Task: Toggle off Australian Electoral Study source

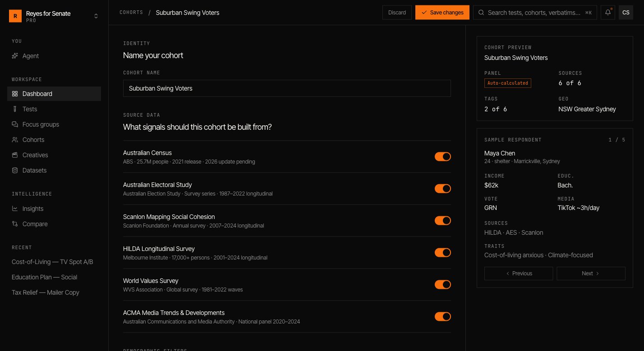Action: [x=443, y=188]
